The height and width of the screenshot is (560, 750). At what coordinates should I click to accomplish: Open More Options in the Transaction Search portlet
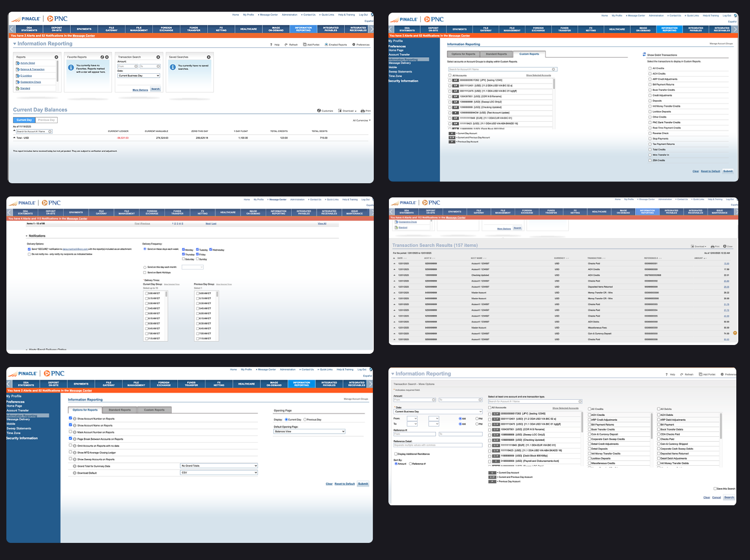[x=140, y=90]
